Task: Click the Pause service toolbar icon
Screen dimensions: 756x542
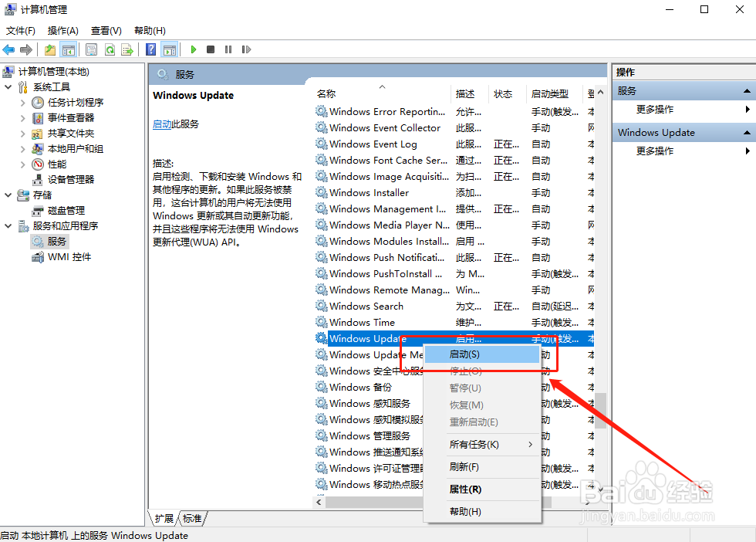Action: tap(228, 49)
